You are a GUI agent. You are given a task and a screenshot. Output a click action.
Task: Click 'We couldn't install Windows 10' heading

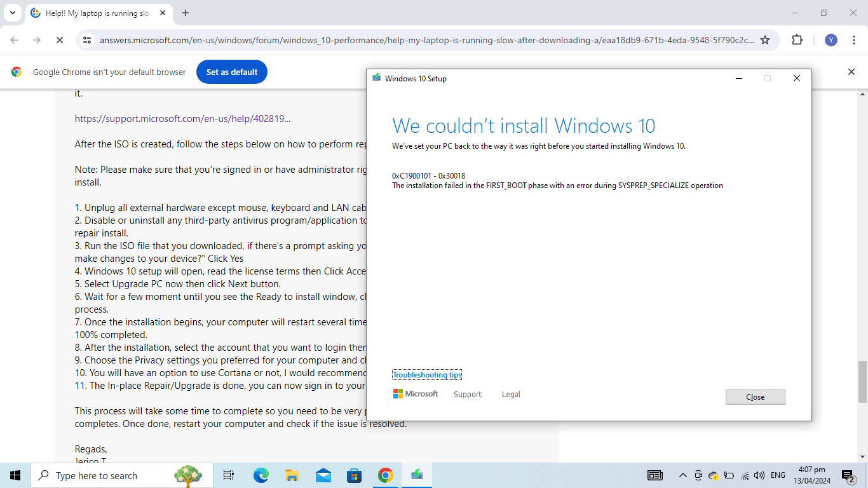coord(524,126)
